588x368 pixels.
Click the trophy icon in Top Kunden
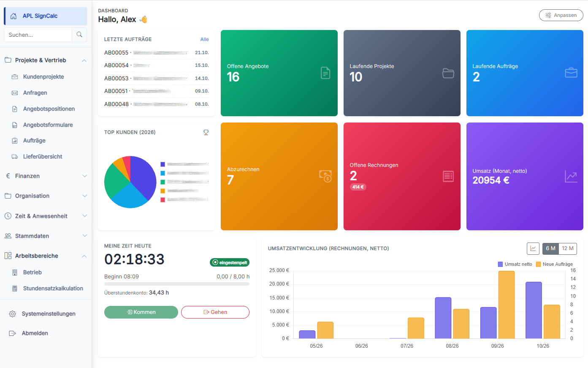coord(206,132)
